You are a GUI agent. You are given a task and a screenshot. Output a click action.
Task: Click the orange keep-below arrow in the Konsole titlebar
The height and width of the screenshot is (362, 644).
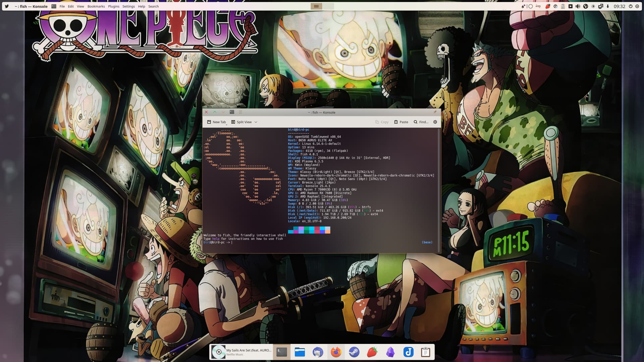223,112
